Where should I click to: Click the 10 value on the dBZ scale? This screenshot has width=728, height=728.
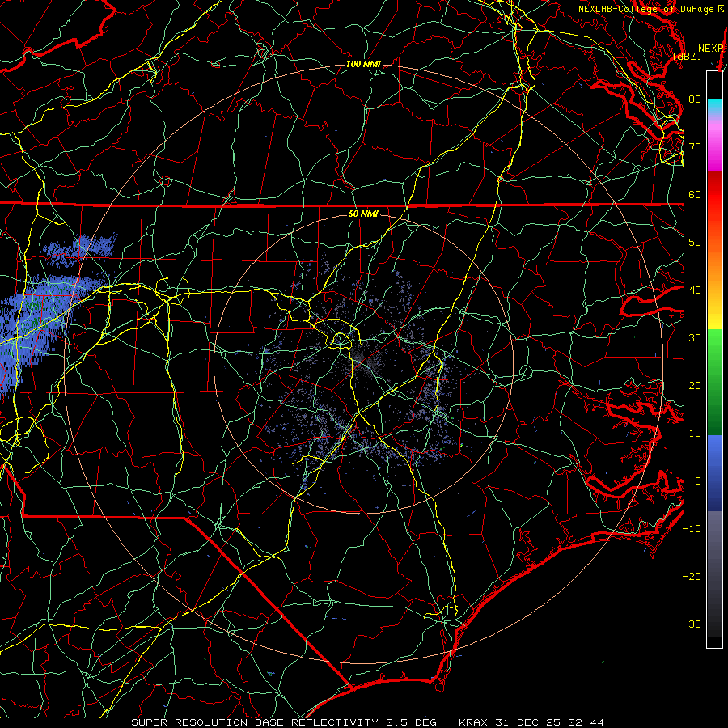click(x=695, y=434)
